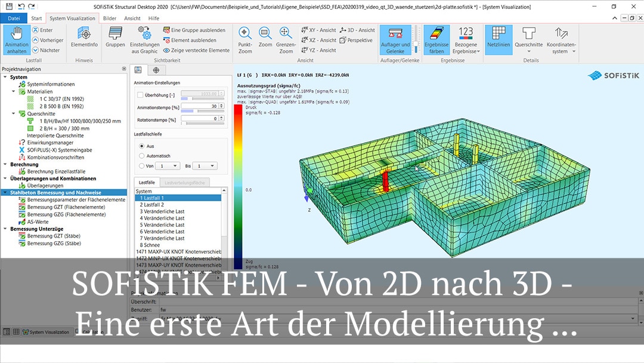Toggle Netzlinien mesh lines display
The height and width of the screenshot is (363, 644).
499,41
